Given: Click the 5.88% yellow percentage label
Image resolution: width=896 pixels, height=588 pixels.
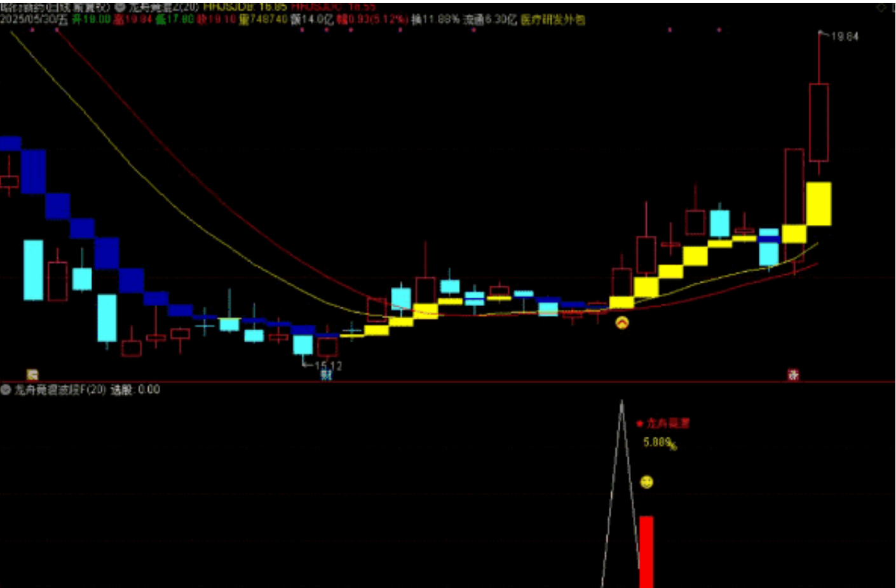Looking at the screenshot, I should (659, 443).
